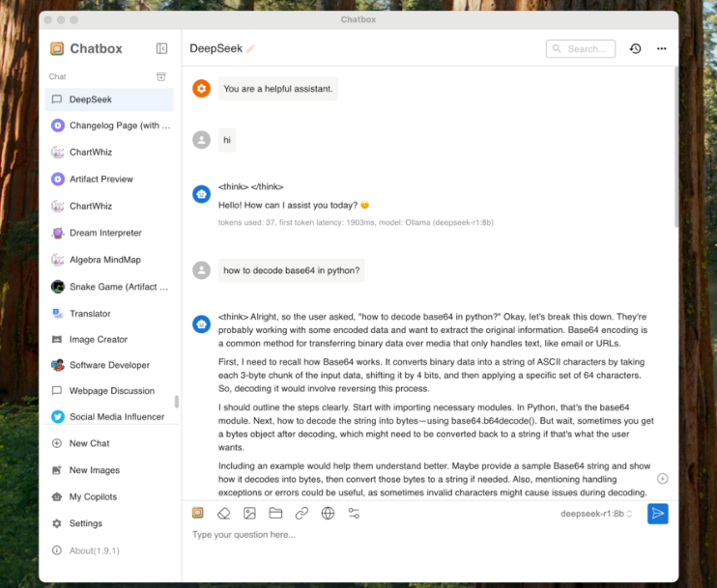Click the bot avatar beside the 'Hello!' reply
The image size is (717, 588).
(x=201, y=194)
